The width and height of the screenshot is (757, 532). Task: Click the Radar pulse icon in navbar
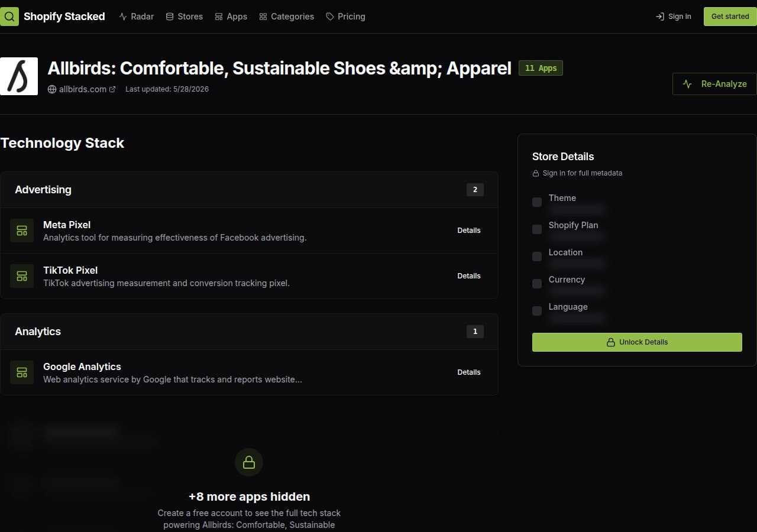[x=123, y=17]
